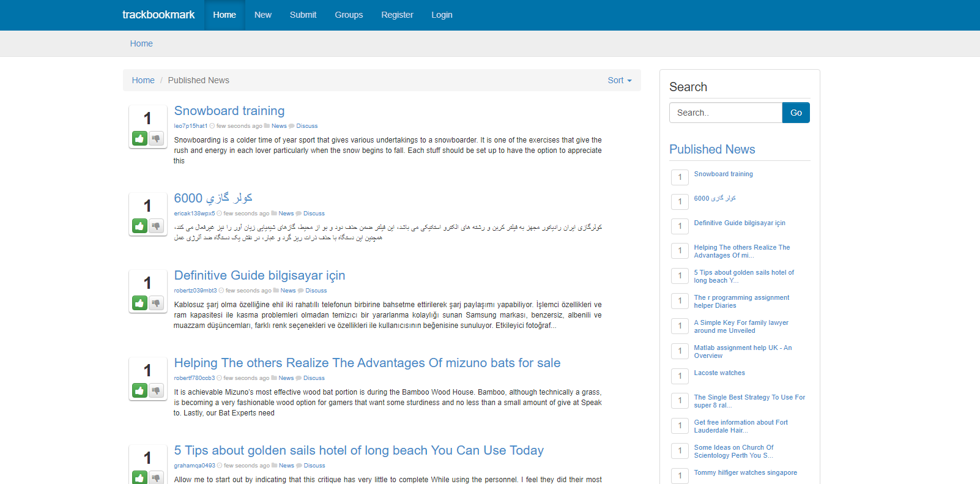The width and height of the screenshot is (980, 484).
Task: Open "Definitive Guide bilgisayar için" post title
Action: 259,275
